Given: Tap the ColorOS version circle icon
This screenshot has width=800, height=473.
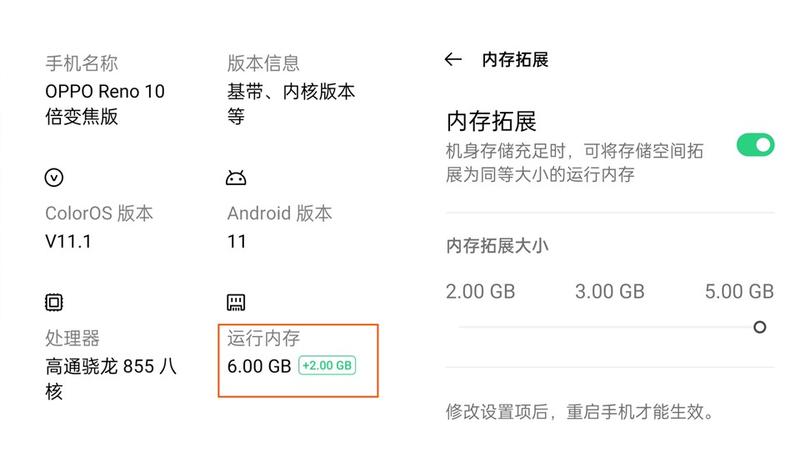Looking at the screenshot, I should tap(54, 178).
